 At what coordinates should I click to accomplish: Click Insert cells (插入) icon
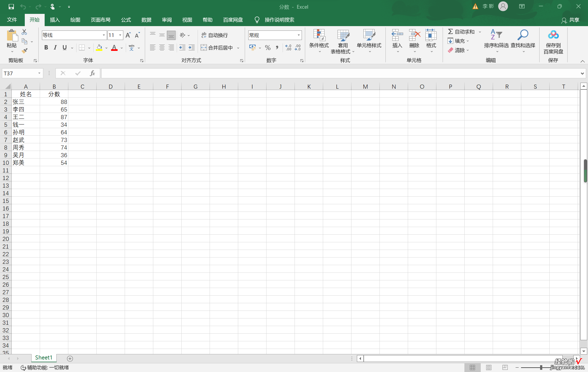(397, 41)
